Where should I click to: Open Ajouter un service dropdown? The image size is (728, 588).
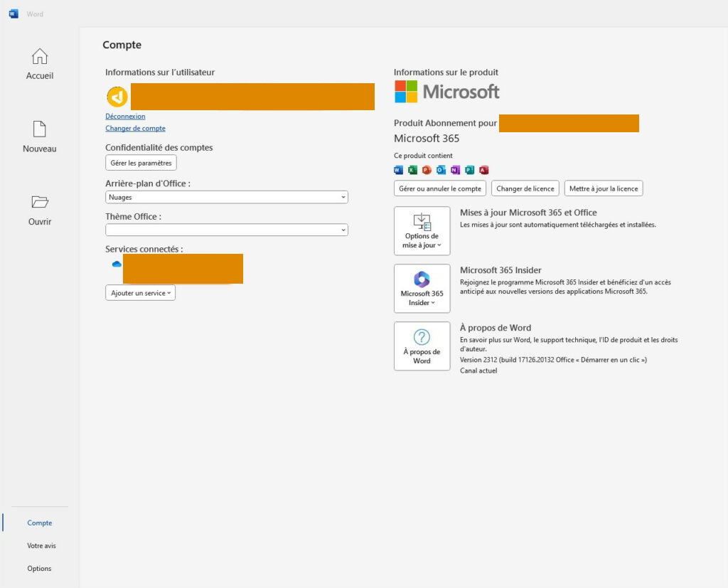140,293
